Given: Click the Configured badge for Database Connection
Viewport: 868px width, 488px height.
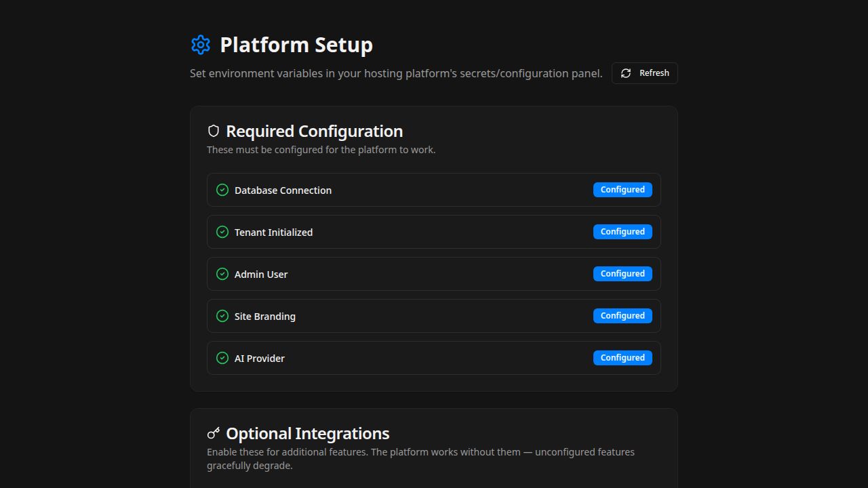Looking at the screenshot, I should [623, 190].
